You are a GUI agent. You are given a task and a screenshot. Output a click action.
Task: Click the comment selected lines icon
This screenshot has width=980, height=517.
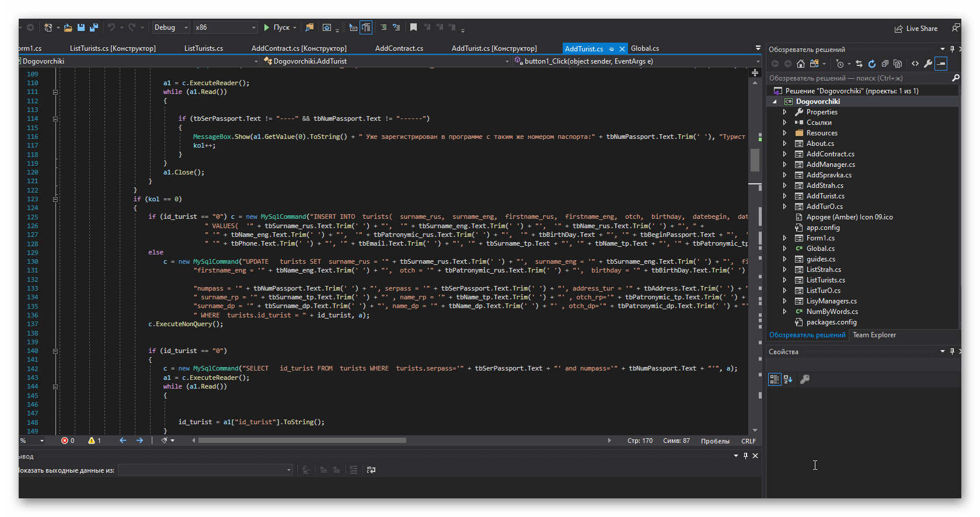(x=383, y=27)
